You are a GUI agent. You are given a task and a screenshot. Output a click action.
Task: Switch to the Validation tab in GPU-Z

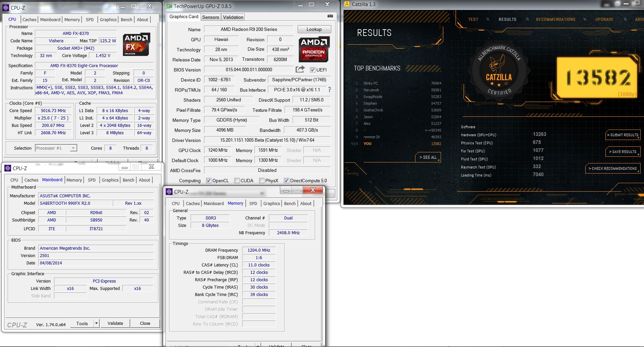click(x=233, y=17)
